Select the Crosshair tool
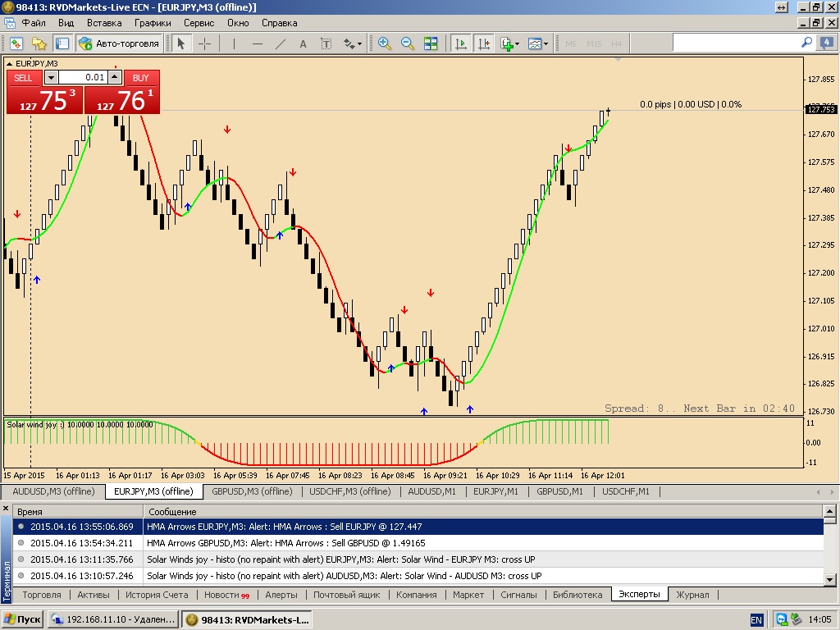Viewport: 840px width, 630px height. (x=204, y=43)
